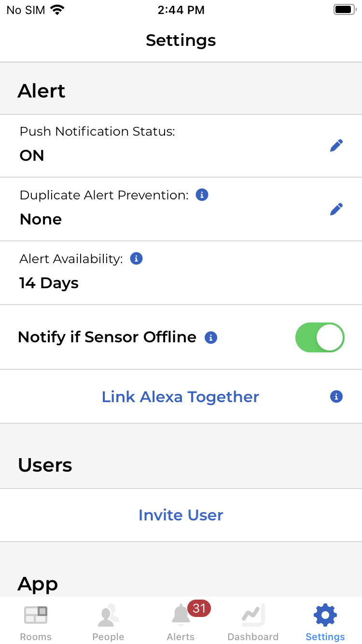
Task: Tap the Settings gear icon
Action: pyautogui.click(x=325, y=615)
